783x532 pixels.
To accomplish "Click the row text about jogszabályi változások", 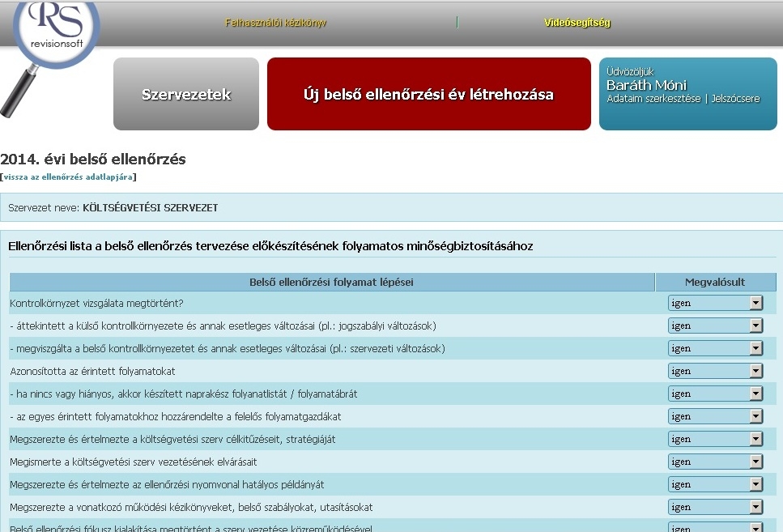I will (223, 326).
